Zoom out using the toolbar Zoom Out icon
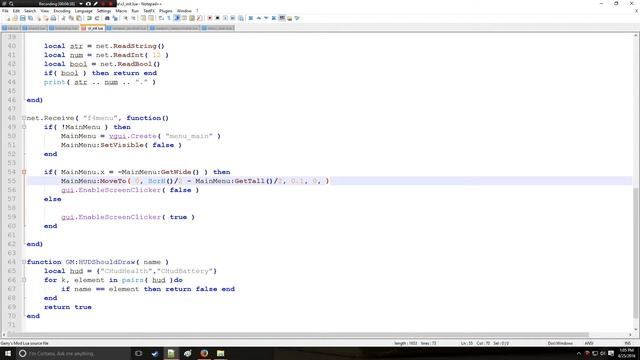The width and height of the screenshot is (640, 360). (x=133, y=18)
